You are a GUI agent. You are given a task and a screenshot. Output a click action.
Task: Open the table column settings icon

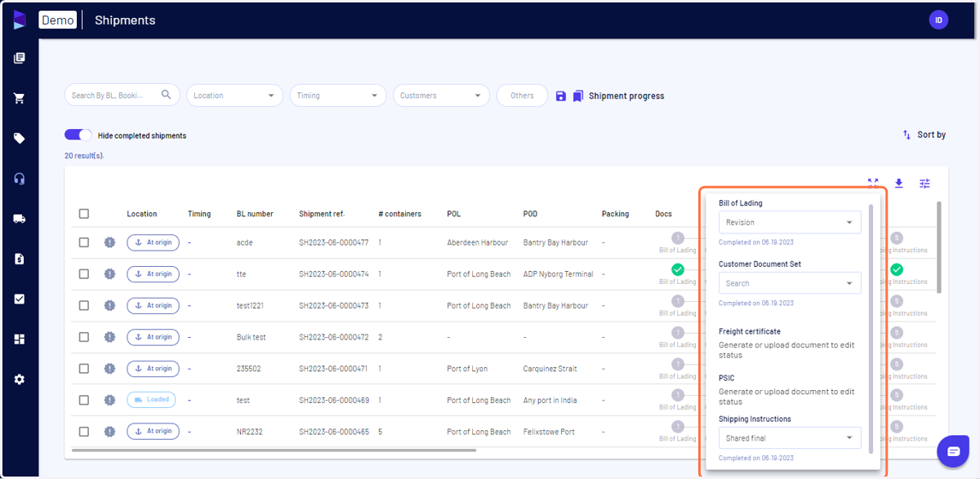pyautogui.click(x=924, y=184)
